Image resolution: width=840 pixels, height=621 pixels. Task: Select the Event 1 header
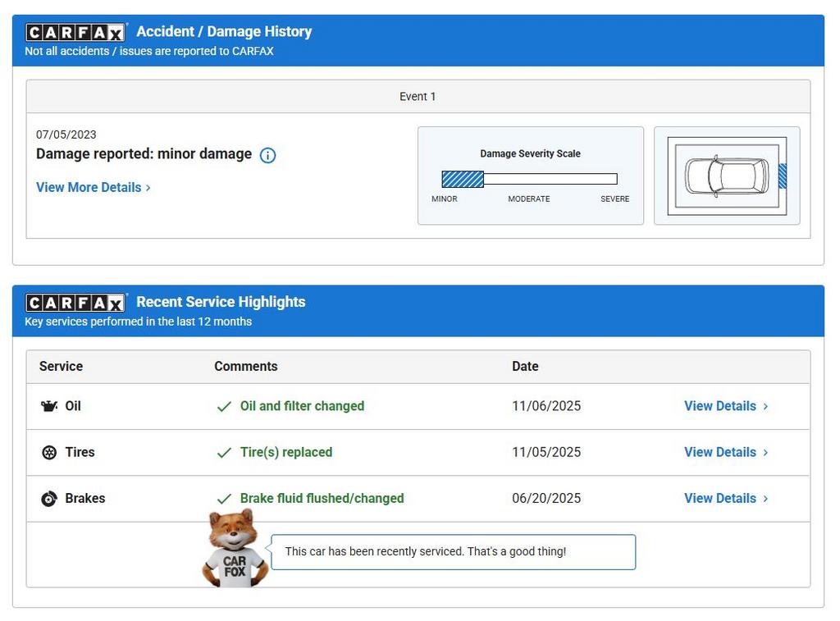[x=418, y=97]
